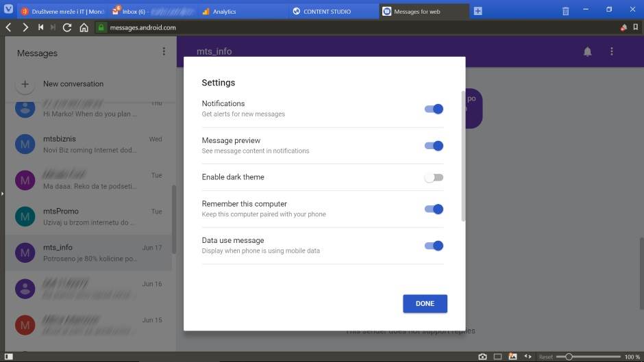This screenshot has height=362, width=644.
Task: Enable the dark theme toggle
Action: tap(434, 177)
